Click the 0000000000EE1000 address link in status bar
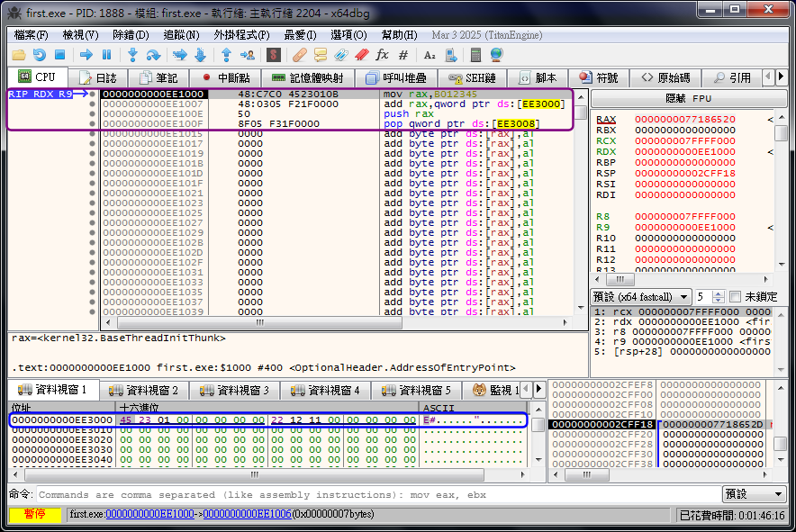Screen dimensions: 796x532 [149, 514]
